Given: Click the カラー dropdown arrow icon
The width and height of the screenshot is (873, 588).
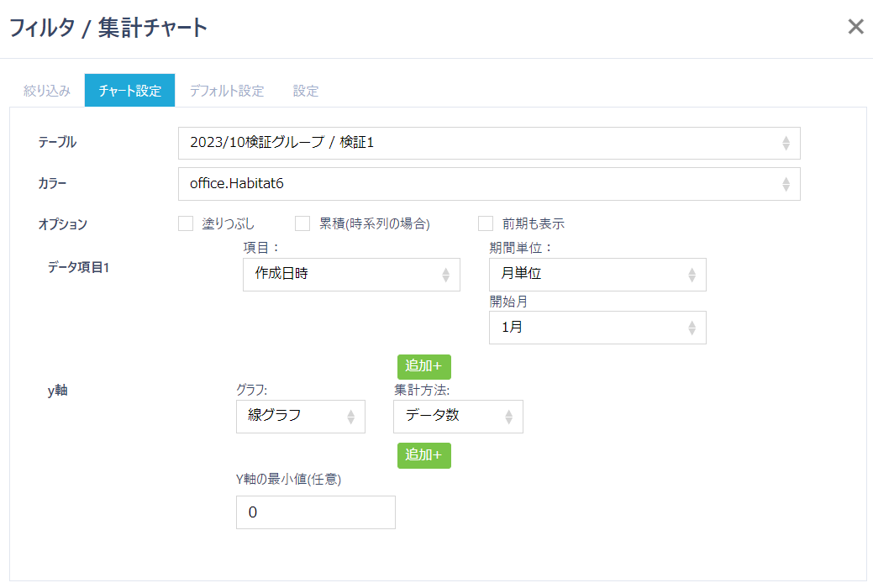Looking at the screenshot, I should point(786,184).
